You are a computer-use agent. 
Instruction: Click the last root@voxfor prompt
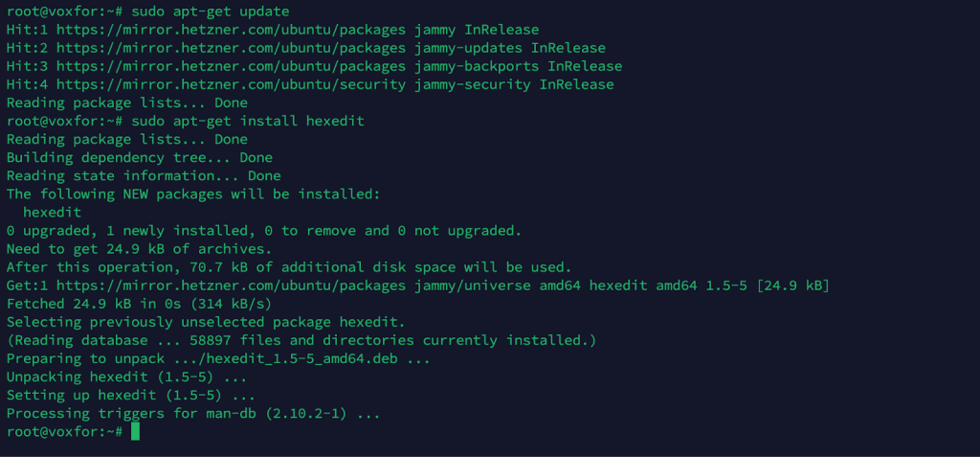pos(64,432)
